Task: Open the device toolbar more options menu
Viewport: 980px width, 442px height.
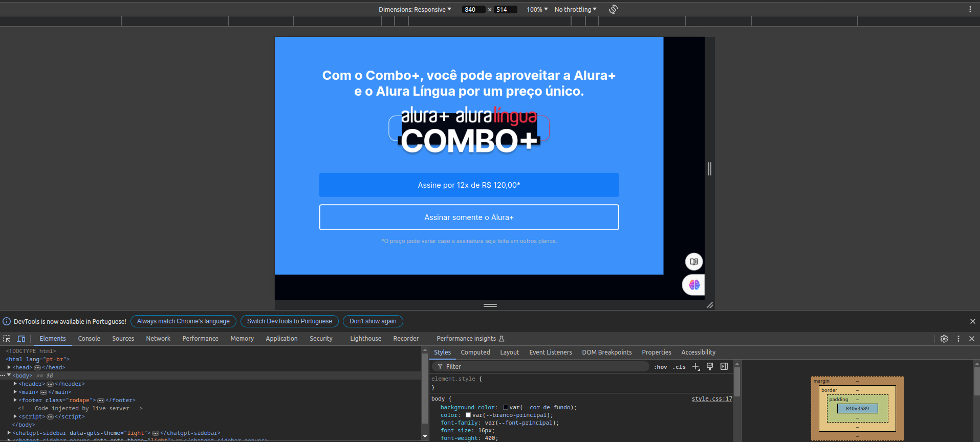Action: pyautogui.click(x=970, y=9)
